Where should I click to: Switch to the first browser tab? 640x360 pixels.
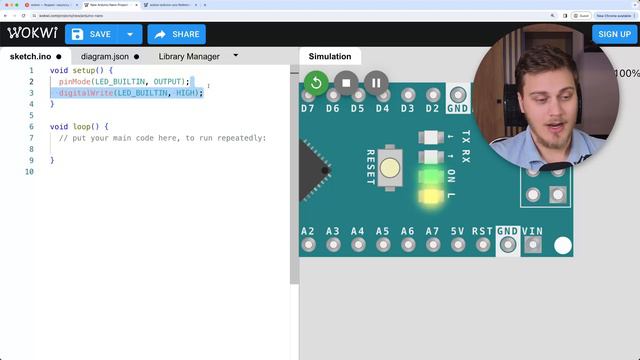(x=51, y=5)
